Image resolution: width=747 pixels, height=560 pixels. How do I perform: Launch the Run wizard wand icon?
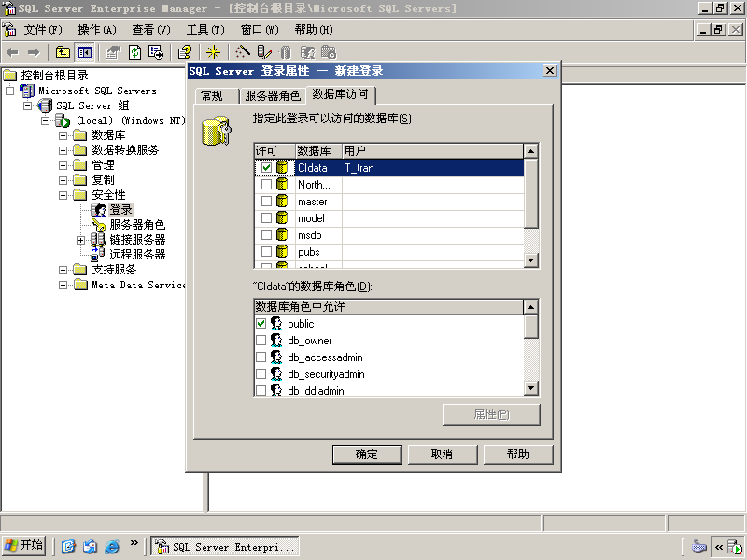(243, 52)
